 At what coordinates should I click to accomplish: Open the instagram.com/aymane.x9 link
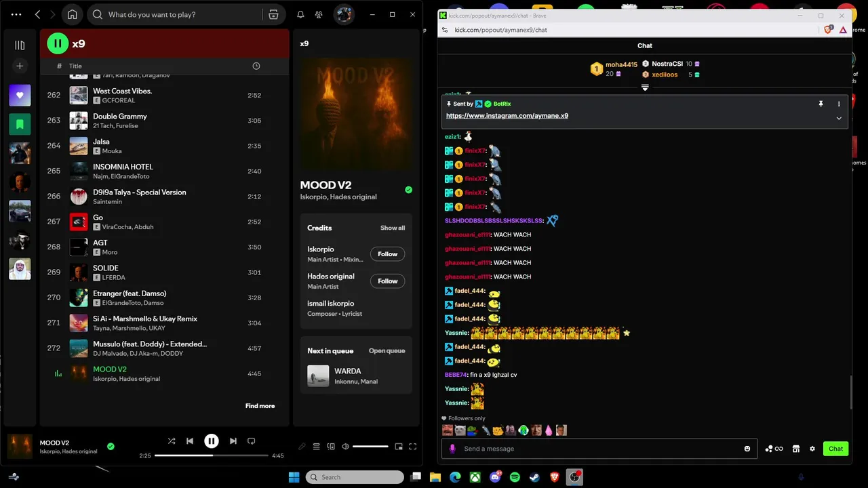click(x=507, y=116)
